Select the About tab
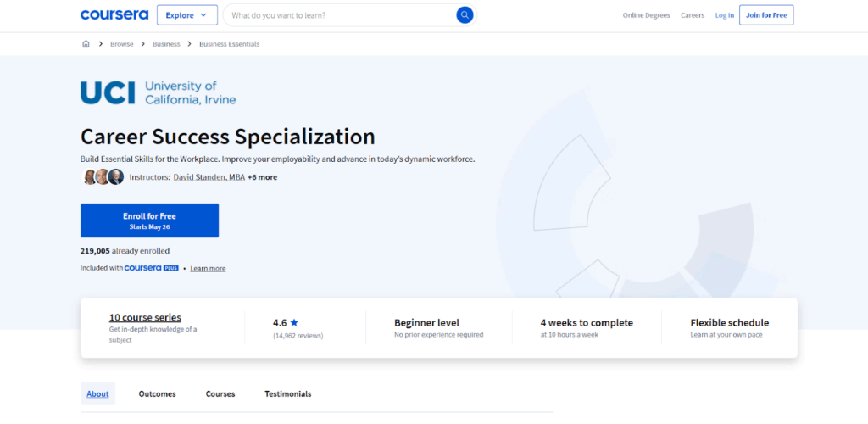 tap(97, 394)
